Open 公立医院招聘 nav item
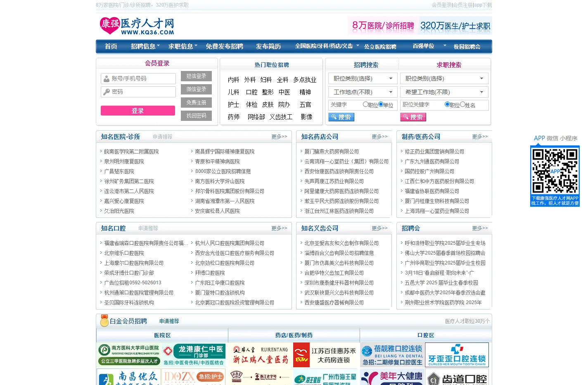Screen dimensions: 588x385 pyautogui.click(x=380, y=47)
